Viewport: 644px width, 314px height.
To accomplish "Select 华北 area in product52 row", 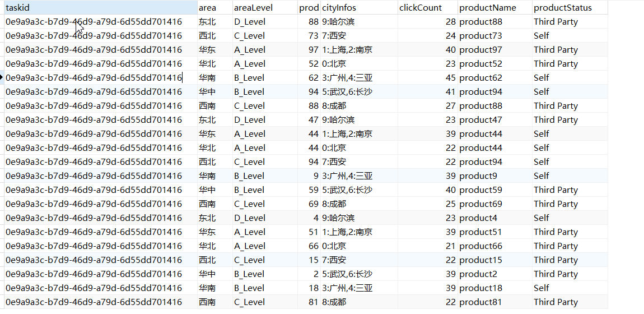I will point(214,64).
